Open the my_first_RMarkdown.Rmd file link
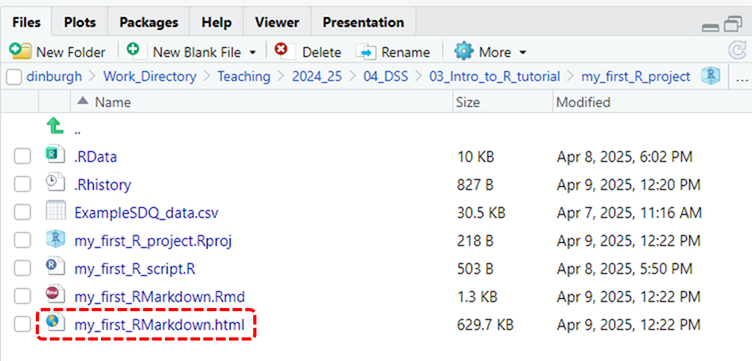 tap(159, 297)
